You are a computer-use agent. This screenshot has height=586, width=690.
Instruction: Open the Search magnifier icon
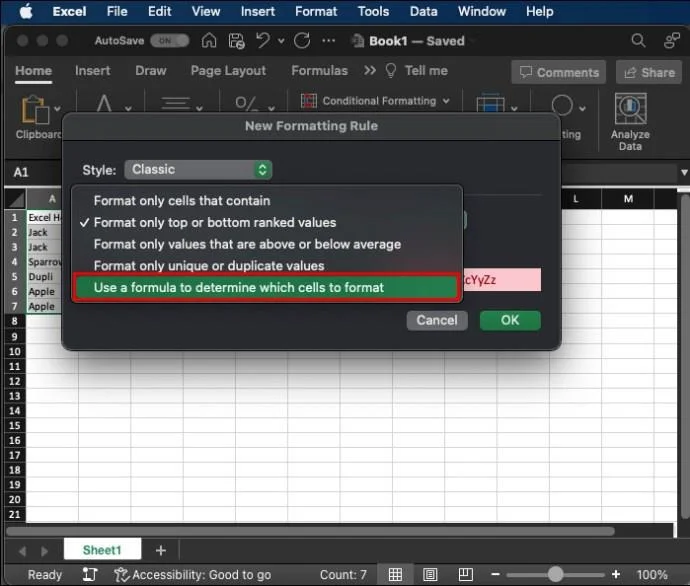pos(638,41)
